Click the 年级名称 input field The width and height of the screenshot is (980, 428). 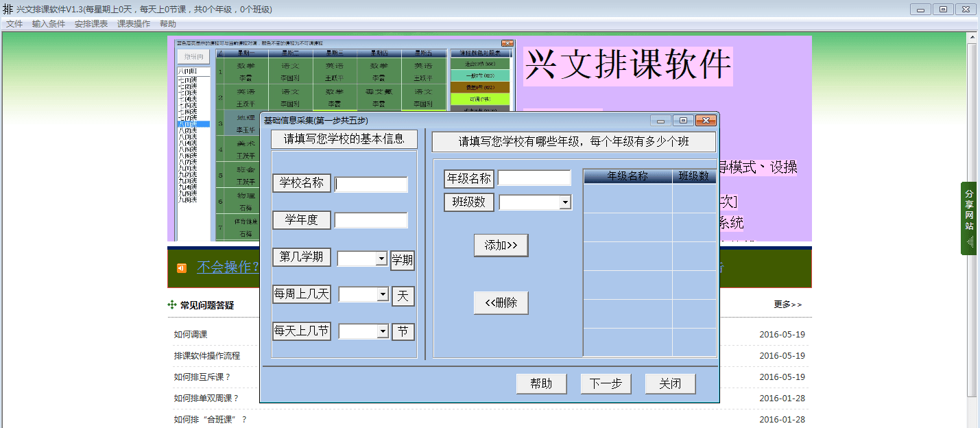534,178
